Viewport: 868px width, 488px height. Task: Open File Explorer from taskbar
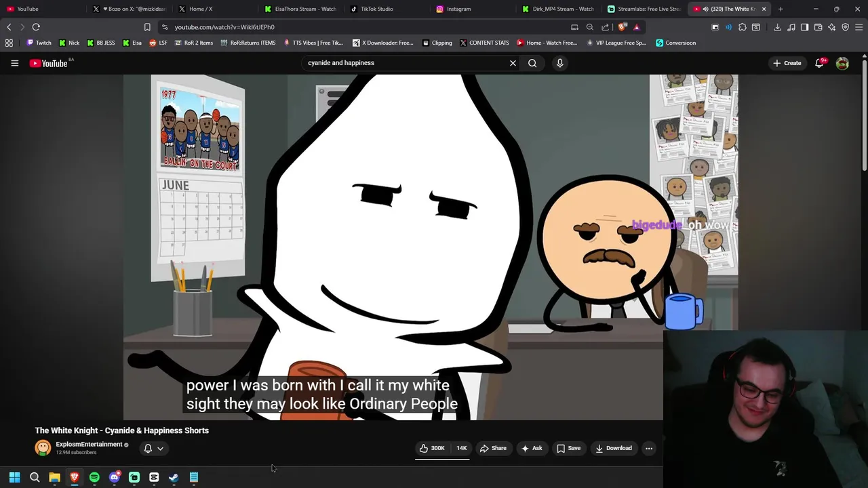54,477
